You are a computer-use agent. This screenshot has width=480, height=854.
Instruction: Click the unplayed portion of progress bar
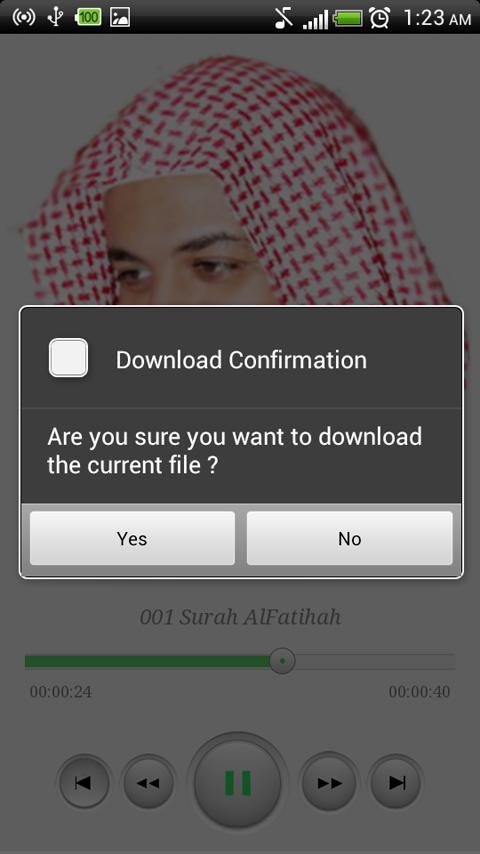[375, 661]
